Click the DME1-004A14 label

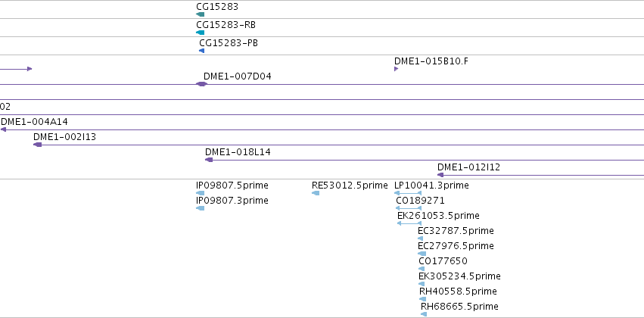(x=35, y=122)
